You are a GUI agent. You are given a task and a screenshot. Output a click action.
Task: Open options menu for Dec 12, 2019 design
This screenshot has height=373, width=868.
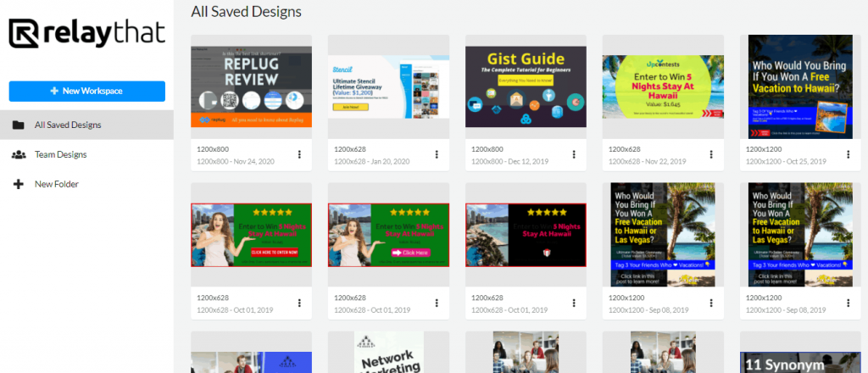coord(574,154)
